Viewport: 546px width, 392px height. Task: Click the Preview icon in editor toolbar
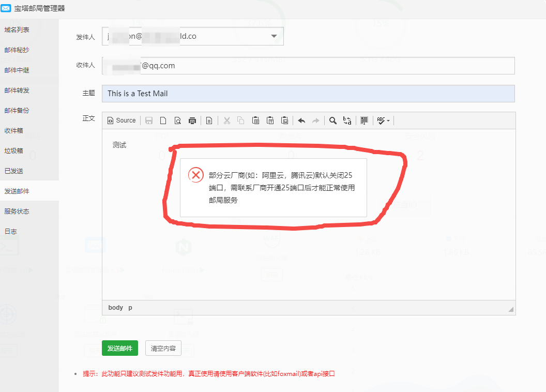[x=177, y=120]
